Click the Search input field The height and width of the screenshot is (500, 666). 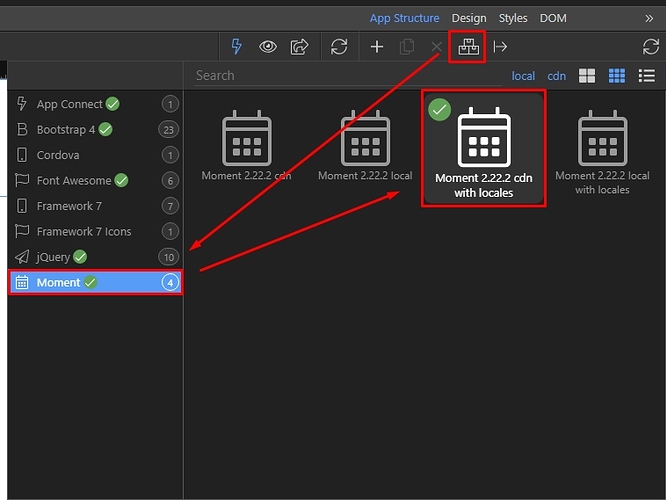coord(340,75)
